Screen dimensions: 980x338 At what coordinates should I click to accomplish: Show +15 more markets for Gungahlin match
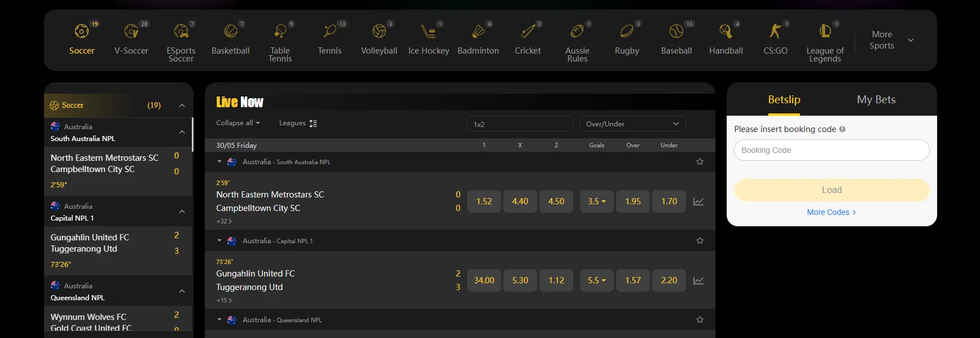click(224, 301)
